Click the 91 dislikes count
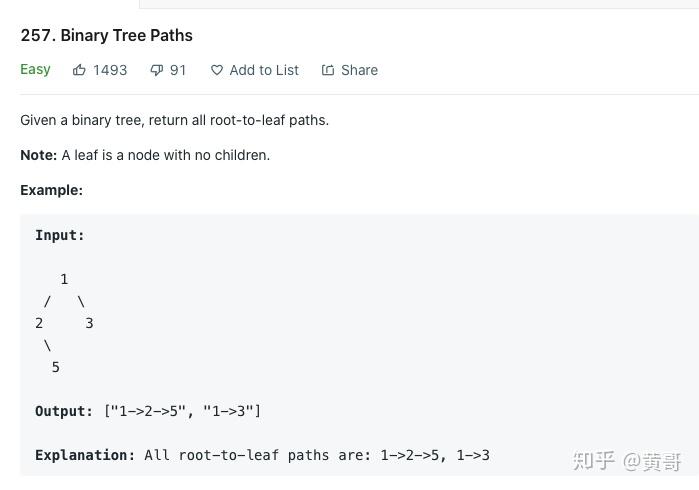 pyautogui.click(x=178, y=70)
